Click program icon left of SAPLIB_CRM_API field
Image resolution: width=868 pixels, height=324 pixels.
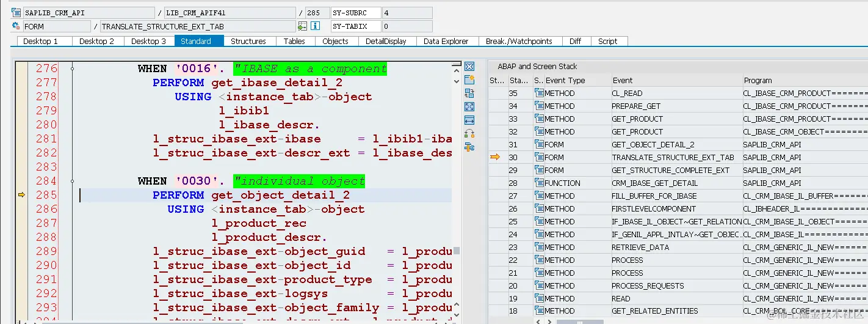tap(16, 12)
